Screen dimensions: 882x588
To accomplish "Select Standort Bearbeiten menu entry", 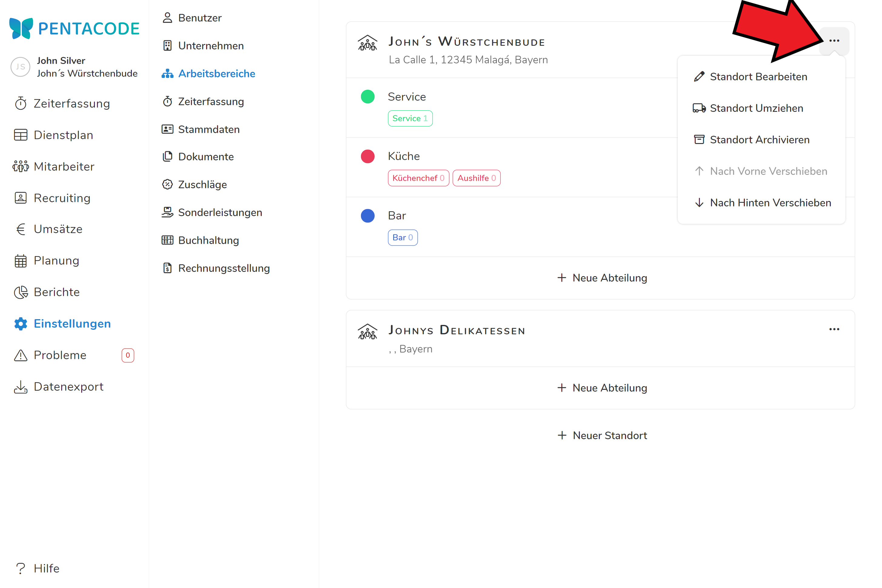I will pyautogui.click(x=758, y=76).
